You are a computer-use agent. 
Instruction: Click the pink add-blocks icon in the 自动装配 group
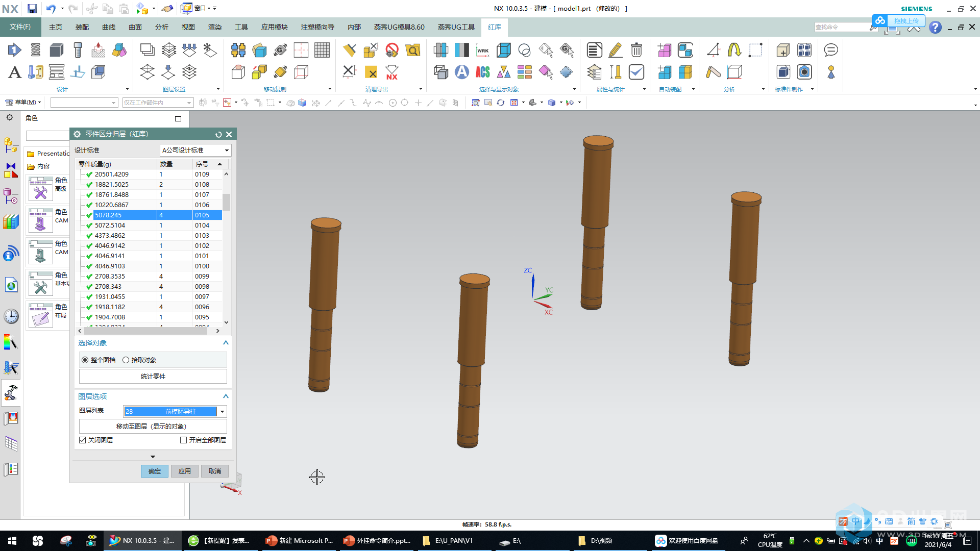click(x=664, y=50)
